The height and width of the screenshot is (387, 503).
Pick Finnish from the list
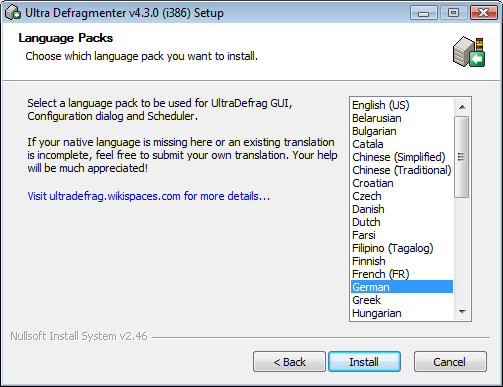402,261
